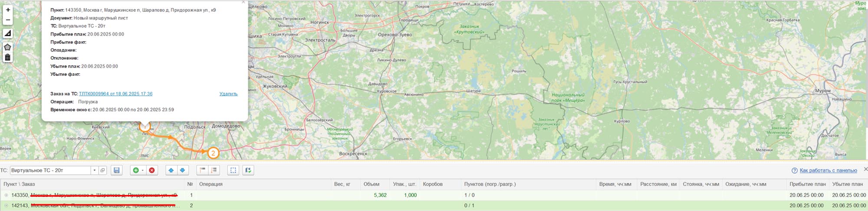This screenshot has width=868, height=211.
Task: Open dropdown arrow next to green plus
Action: (x=142, y=170)
